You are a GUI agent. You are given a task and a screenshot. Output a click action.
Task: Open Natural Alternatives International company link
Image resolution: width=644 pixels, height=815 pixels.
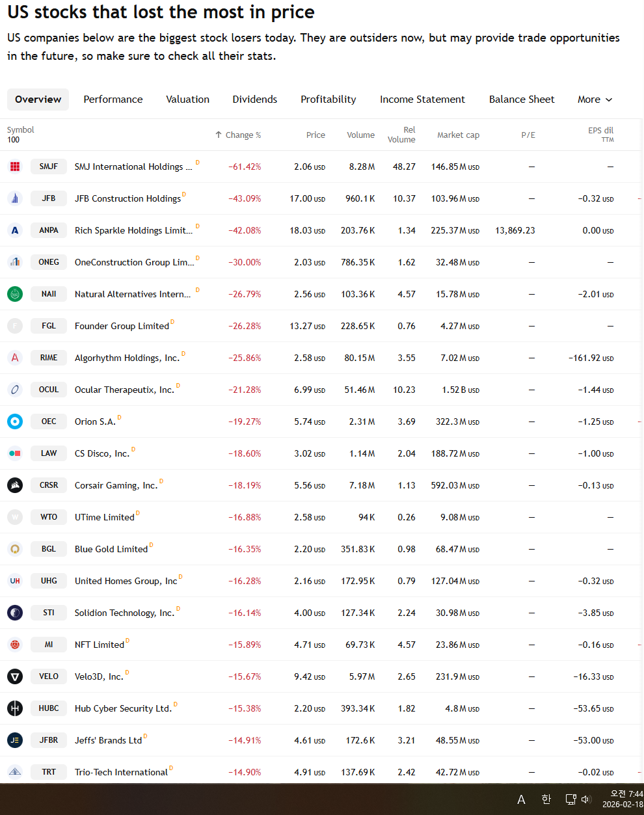(x=133, y=295)
